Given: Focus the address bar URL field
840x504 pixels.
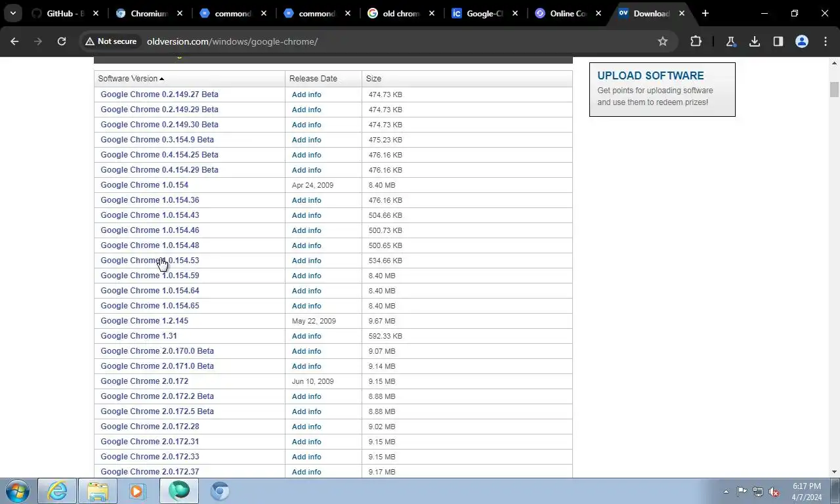Looking at the screenshot, I should pyautogui.click(x=394, y=41).
